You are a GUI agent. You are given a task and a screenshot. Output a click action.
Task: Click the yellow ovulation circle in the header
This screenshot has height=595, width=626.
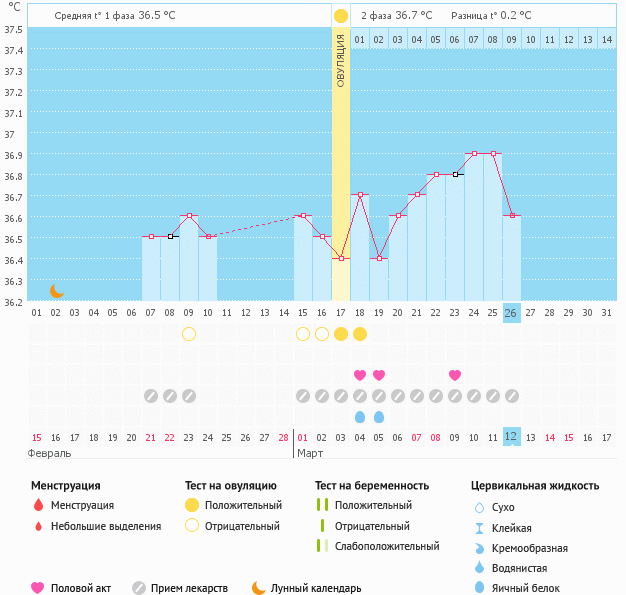pos(341,16)
